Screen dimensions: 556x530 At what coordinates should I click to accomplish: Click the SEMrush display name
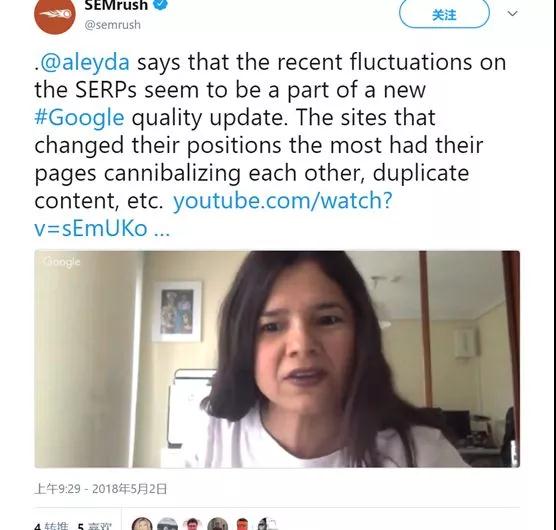[x=116, y=5]
